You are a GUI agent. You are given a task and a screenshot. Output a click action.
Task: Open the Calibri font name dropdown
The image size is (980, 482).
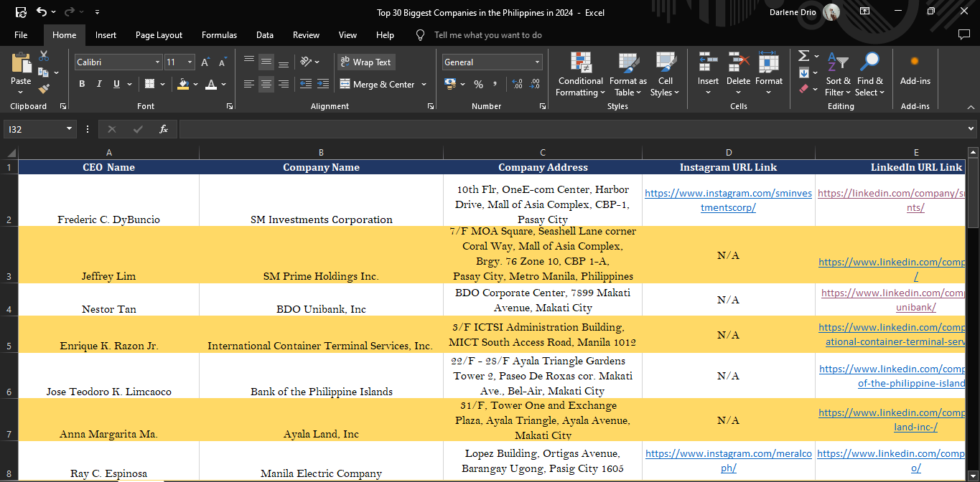pyautogui.click(x=158, y=62)
